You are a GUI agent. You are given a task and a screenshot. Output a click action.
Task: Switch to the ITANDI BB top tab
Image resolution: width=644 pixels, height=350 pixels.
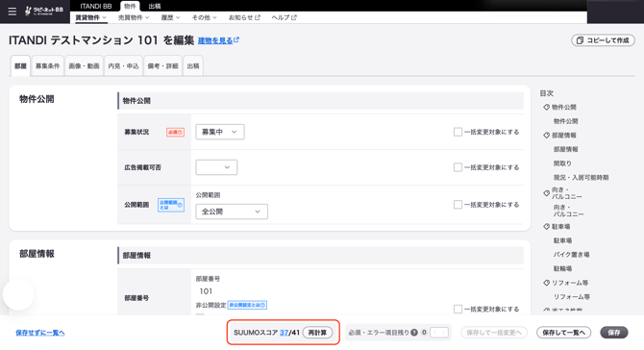coord(96,6)
